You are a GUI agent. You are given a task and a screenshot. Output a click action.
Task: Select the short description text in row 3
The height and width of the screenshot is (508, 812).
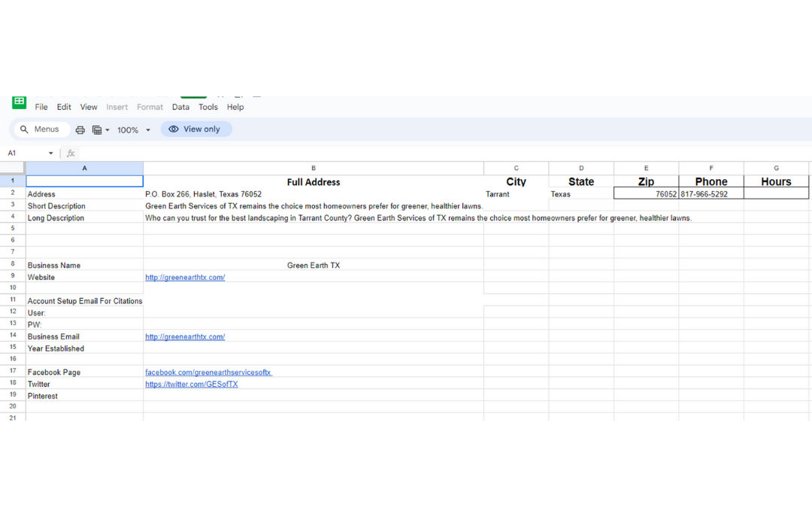coord(314,205)
